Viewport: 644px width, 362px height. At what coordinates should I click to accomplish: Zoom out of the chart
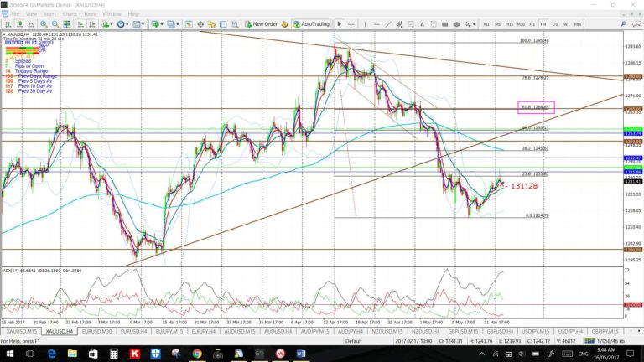pyautogui.click(x=55, y=24)
